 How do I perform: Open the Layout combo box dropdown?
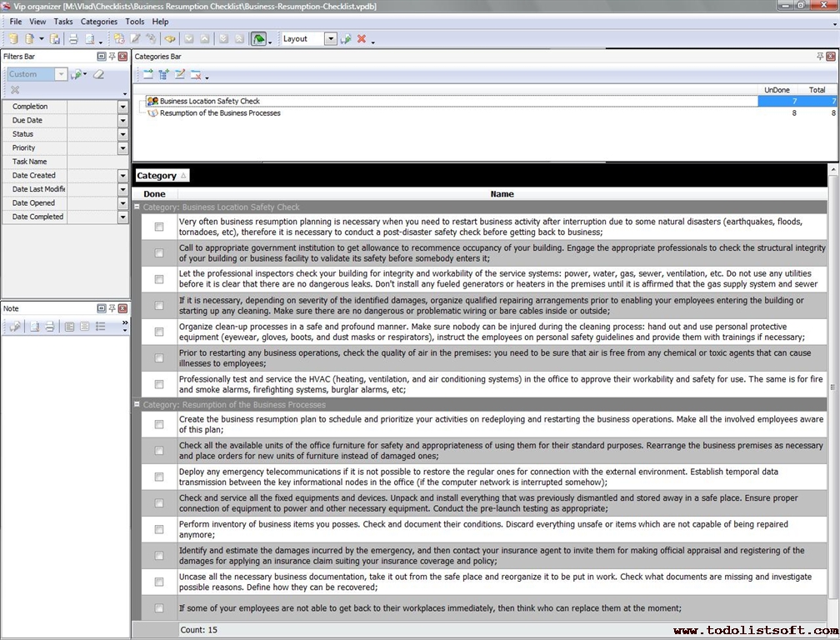tap(331, 39)
